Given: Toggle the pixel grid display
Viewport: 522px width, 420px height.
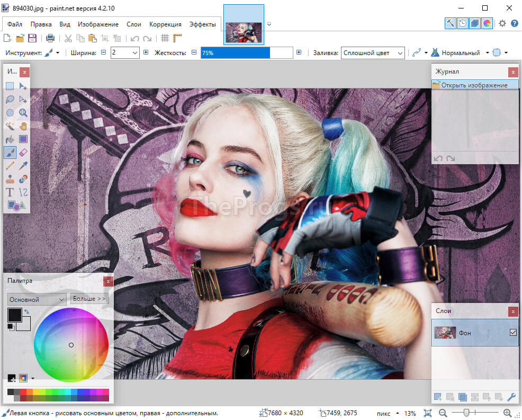Looking at the screenshot, I should pos(165,38).
